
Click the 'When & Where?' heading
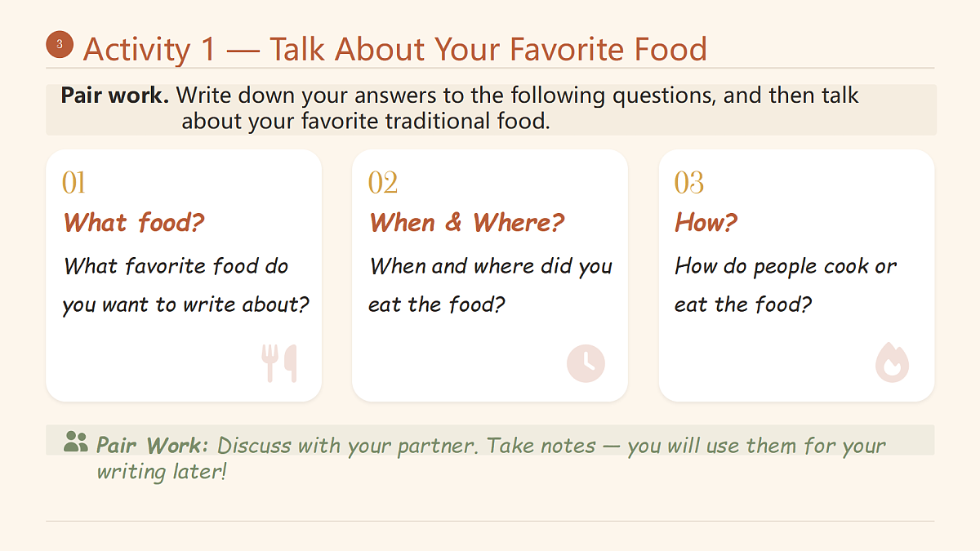[466, 222]
